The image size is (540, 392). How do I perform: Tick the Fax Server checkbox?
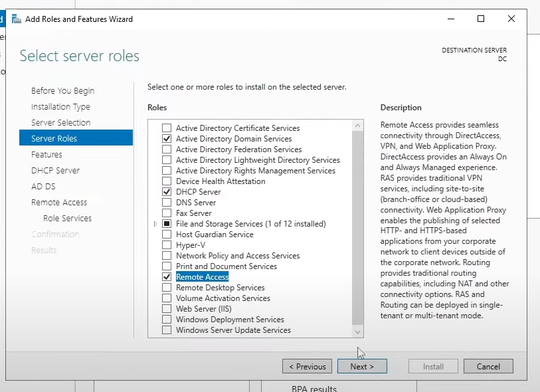167,213
